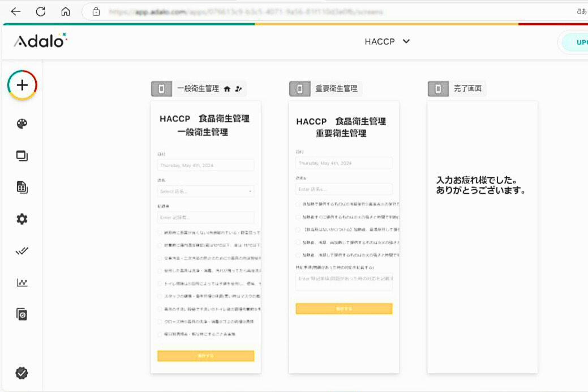Click the Enter 特記事項 text area
The width and height of the screenshot is (588, 392).
tap(344, 282)
